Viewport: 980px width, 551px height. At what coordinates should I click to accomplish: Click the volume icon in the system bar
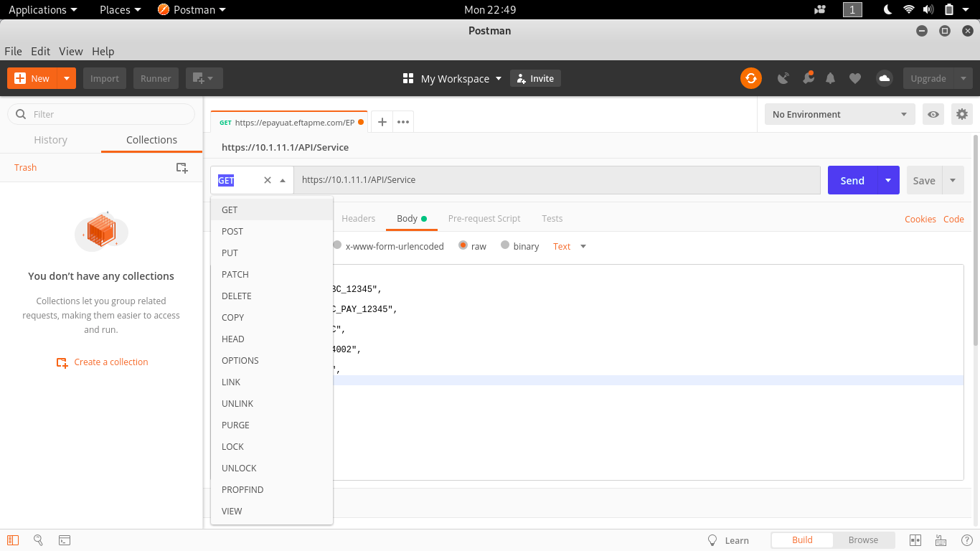coord(928,9)
